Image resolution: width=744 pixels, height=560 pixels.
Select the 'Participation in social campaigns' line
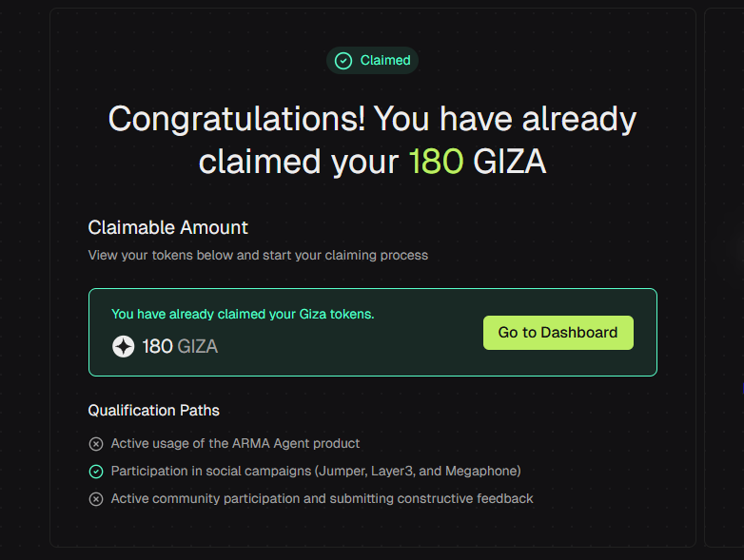(x=316, y=472)
